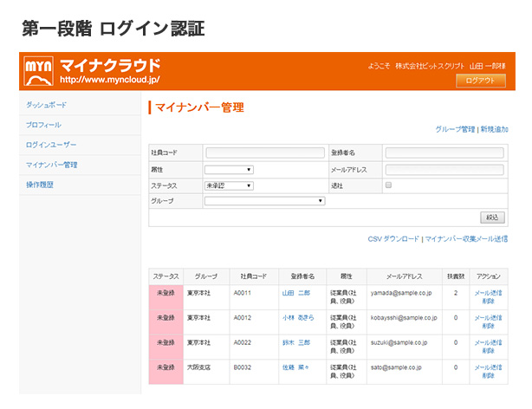
Task: Open registrant 小林 あきら
Action: [298, 318]
